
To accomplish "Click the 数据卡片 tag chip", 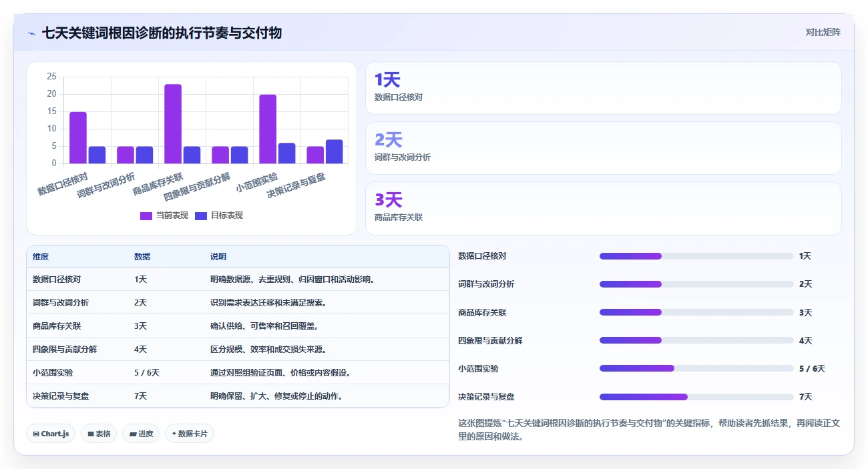I will [x=190, y=434].
